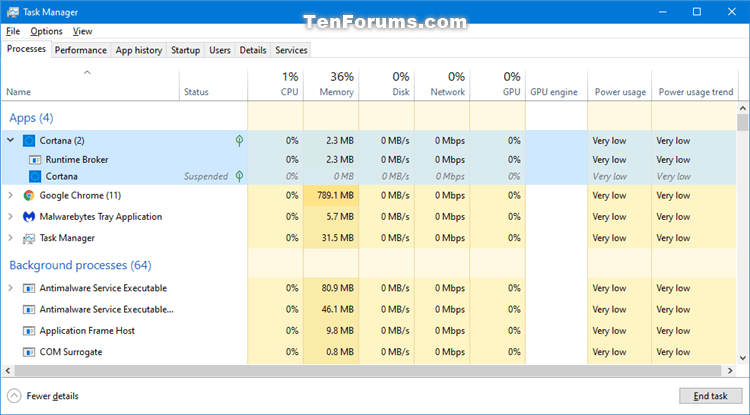Switch to the Services tab
The width and height of the screenshot is (750, 415).
[291, 50]
